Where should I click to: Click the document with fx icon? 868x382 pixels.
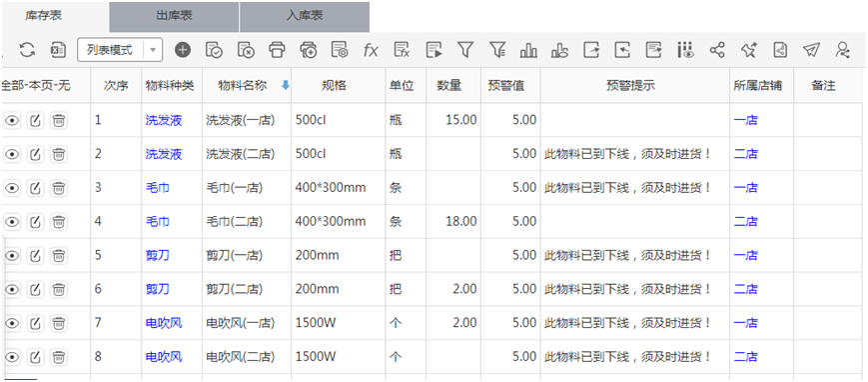(402, 50)
